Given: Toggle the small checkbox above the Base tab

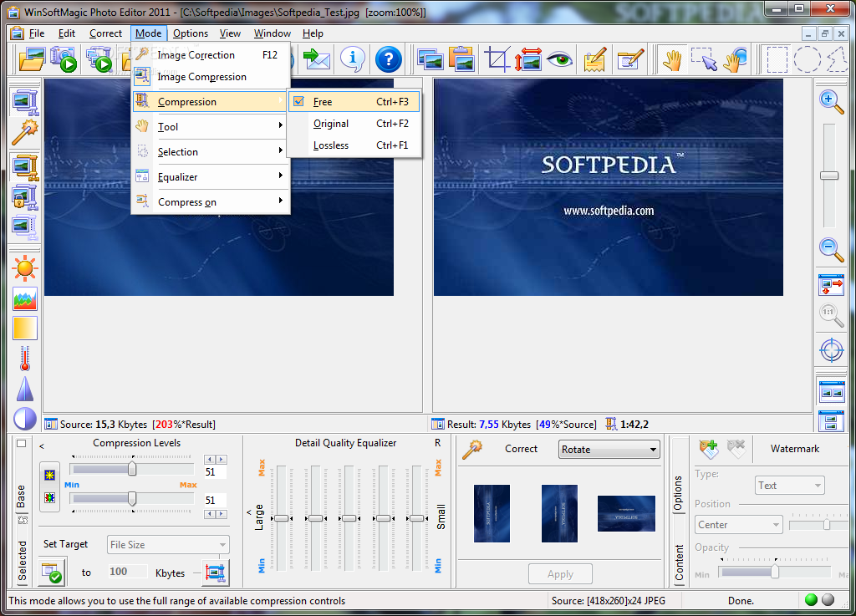Looking at the screenshot, I should click(21, 443).
